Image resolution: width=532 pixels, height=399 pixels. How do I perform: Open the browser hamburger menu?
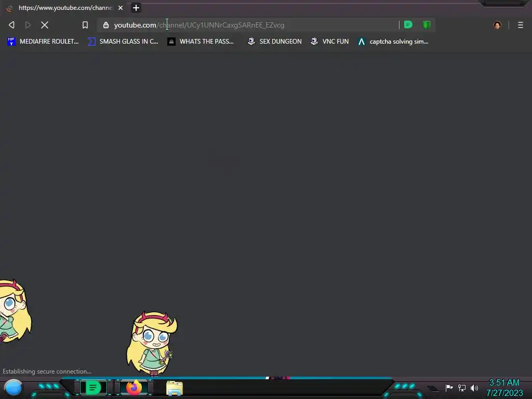pyautogui.click(x=521, y=25)
